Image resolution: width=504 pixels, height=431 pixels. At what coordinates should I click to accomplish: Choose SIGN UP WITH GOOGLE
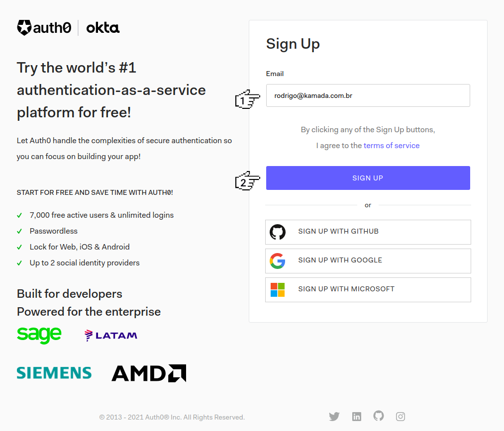coord(368,261)
